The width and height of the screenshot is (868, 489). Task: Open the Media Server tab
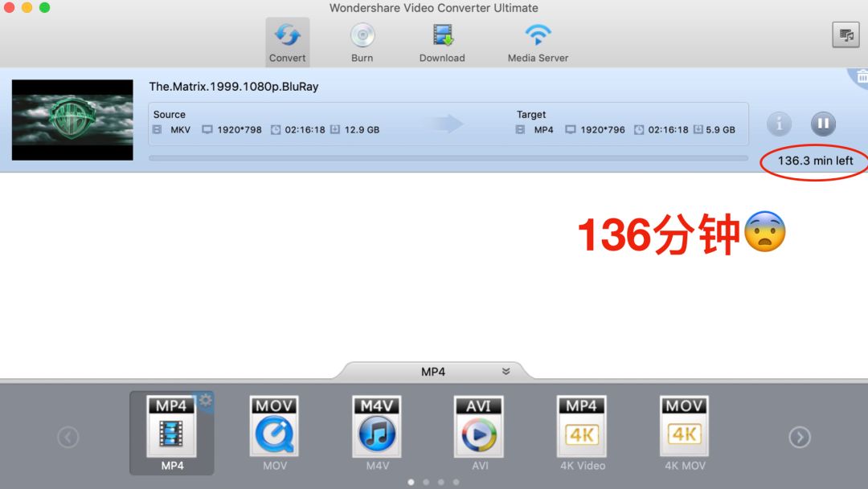pyautogui.click(x=538, y=42)
